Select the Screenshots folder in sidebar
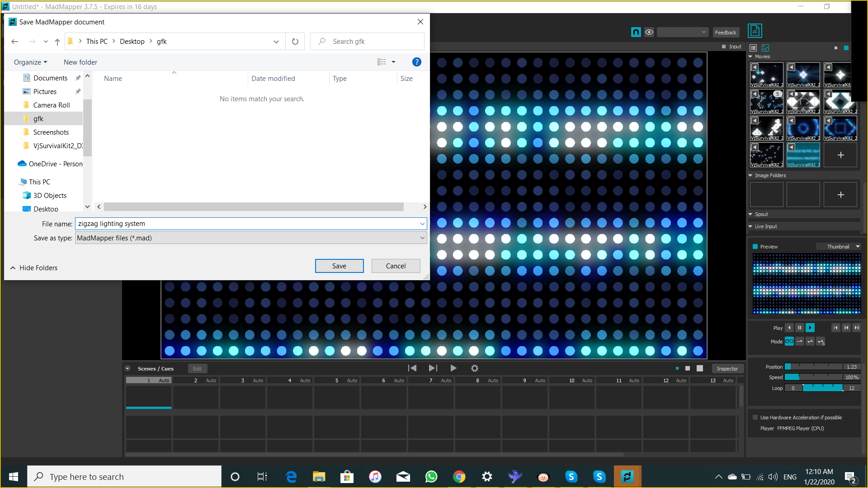This screenshot has height=488, width=868. click(51, 132)
